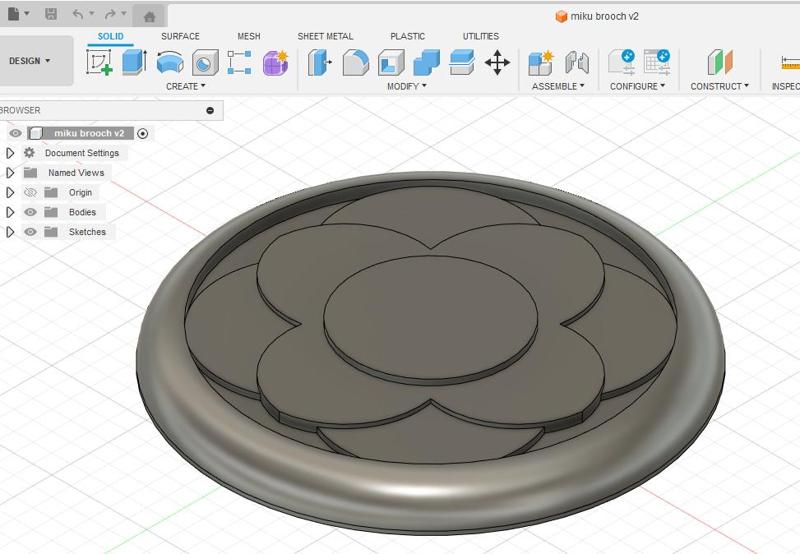Collapse the Browser panel
The width and height of the screenshot is (800, 554).
(x=210, y=110)
